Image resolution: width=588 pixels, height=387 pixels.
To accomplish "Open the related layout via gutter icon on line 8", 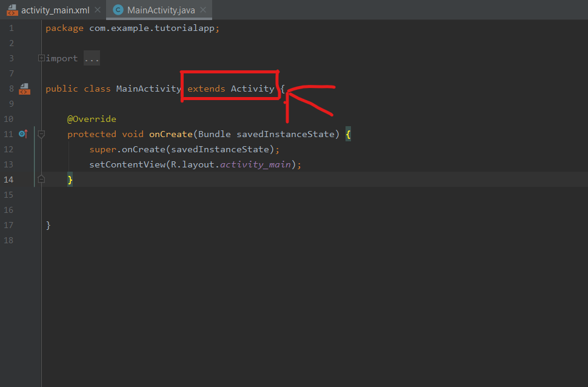I will click(x=23, y=89).
